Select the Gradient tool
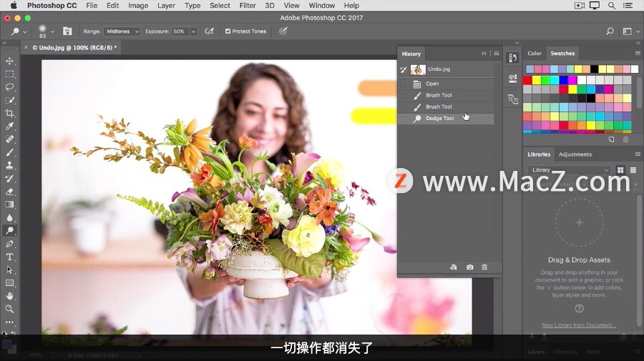644x361 pixels. [x=9, y=204]
